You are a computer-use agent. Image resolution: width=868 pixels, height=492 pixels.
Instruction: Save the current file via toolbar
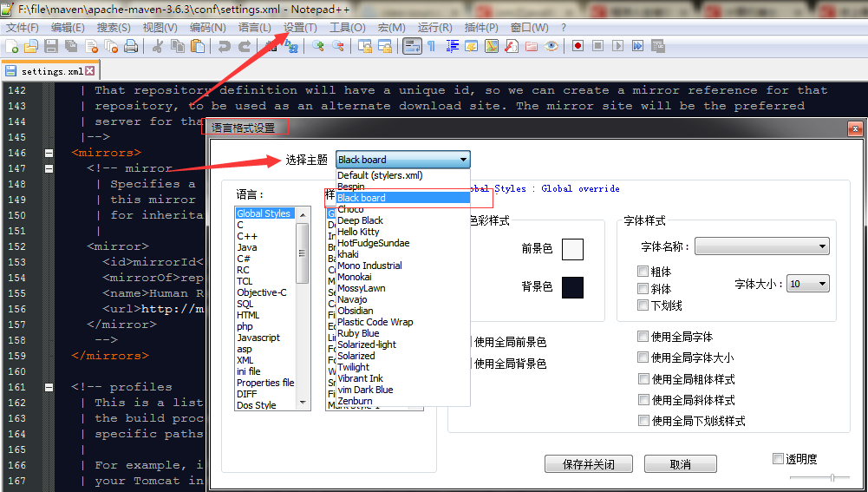[x=51, y=47]
